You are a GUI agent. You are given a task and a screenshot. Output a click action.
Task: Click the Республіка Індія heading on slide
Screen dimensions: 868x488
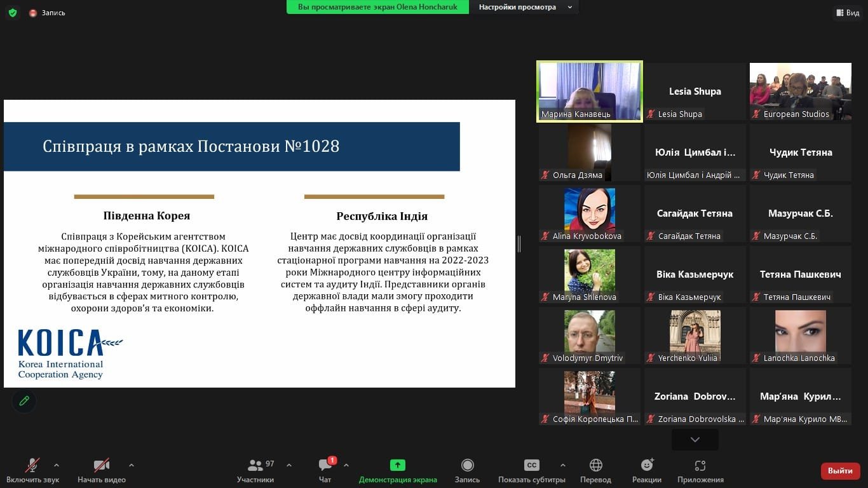(382, 216)
